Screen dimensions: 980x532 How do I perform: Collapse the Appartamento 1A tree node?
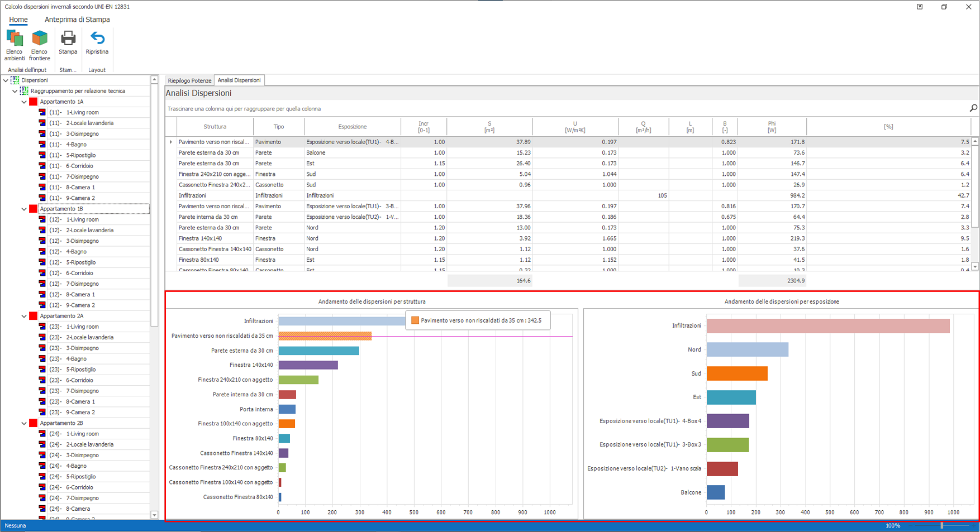click(x=24, y=102)
